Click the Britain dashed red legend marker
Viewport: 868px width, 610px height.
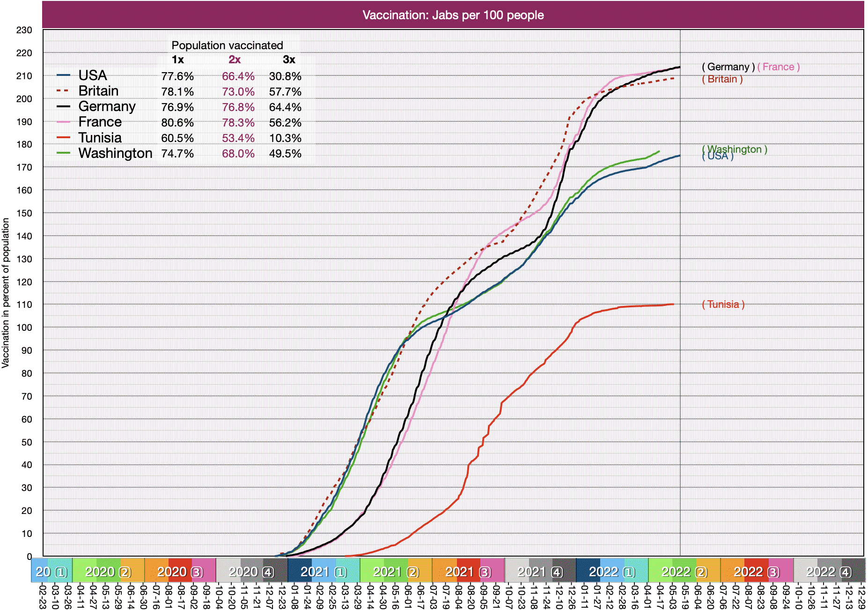click(x=63, y=91)
